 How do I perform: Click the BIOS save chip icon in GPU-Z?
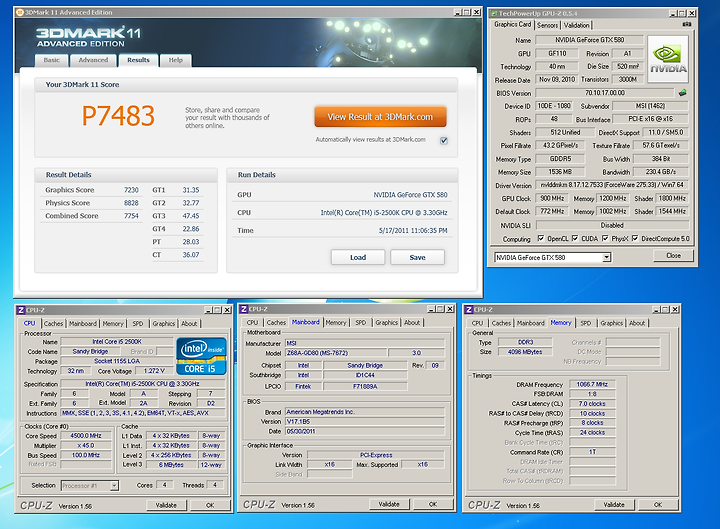tap(683, 93)
